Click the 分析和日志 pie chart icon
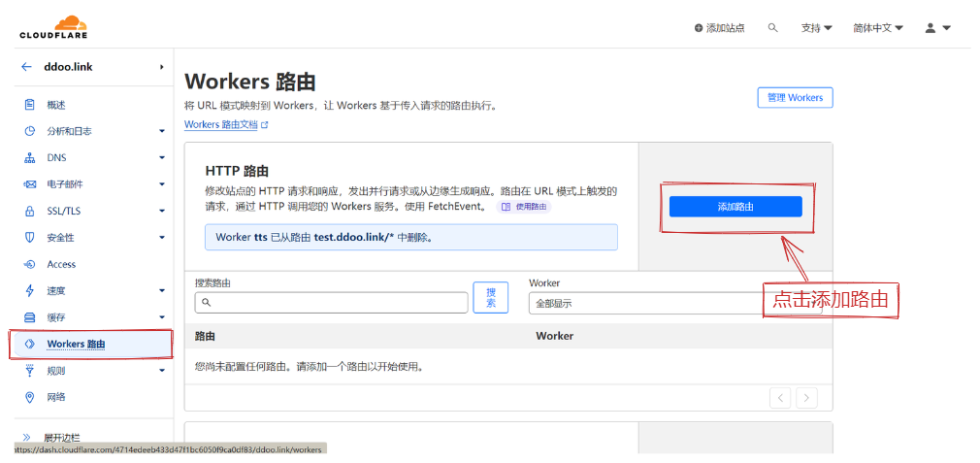Viewport: 980px width, 463px height. [x=29, y=131]
